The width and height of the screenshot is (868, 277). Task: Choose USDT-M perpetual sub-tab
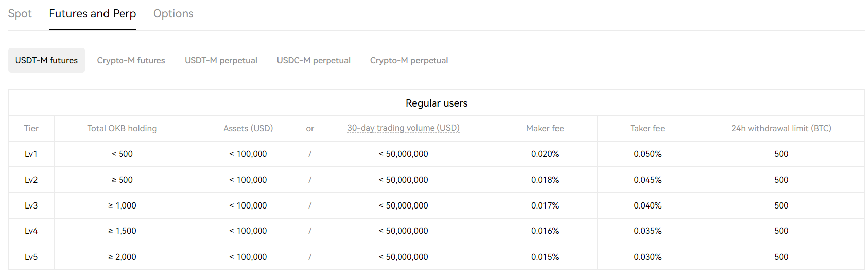click(221, 60)
